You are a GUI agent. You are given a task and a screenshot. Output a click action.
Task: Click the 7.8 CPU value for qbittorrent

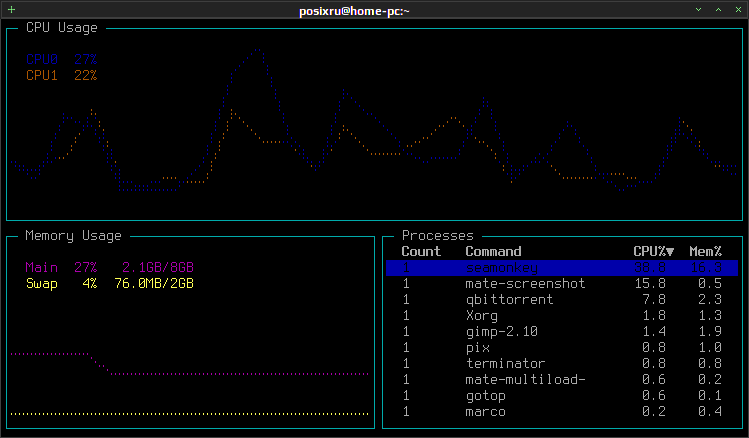click(x=654, y=299)
